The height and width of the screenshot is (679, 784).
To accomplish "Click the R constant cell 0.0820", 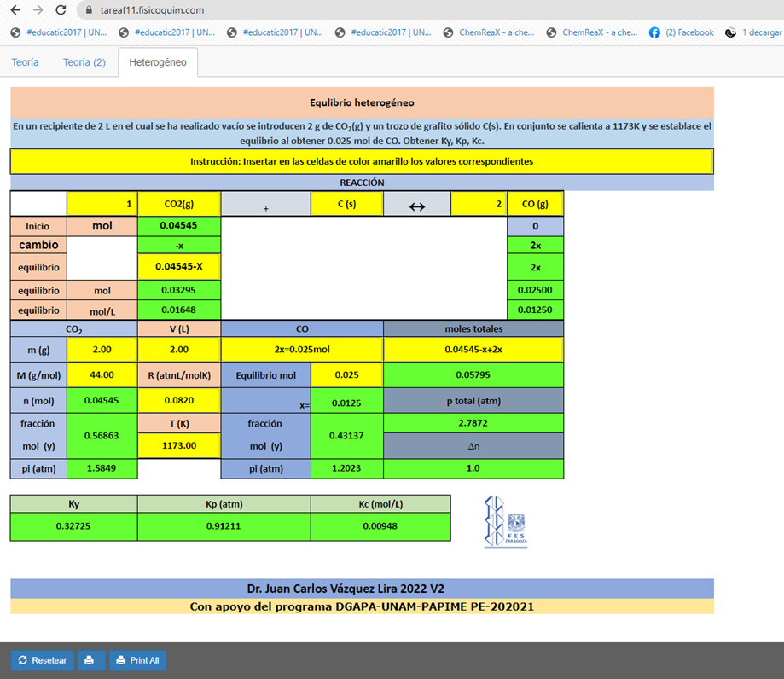I will [x=179, y=401].
